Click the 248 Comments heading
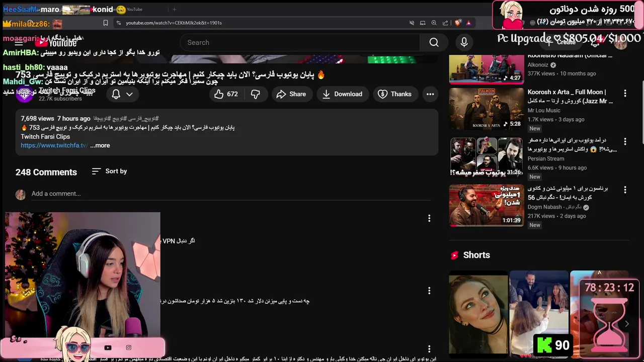 click(x=46, y=172)
